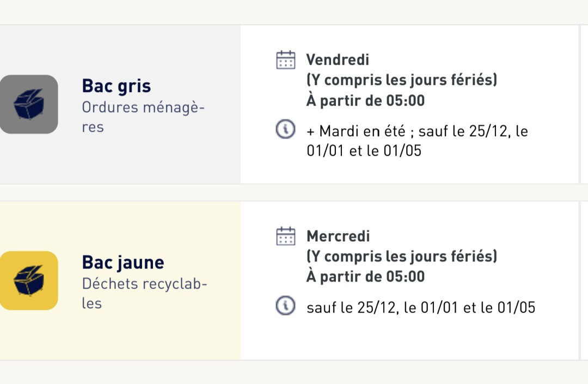Click the exception dates note for Bac jaune
This screenshot has height=384, width=588.
point(421,307)
